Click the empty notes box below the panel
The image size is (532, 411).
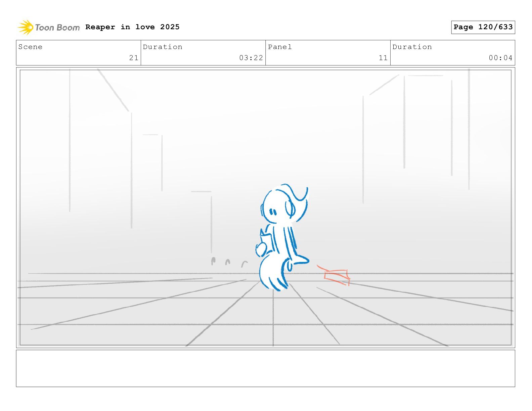(x=265, y=368)
